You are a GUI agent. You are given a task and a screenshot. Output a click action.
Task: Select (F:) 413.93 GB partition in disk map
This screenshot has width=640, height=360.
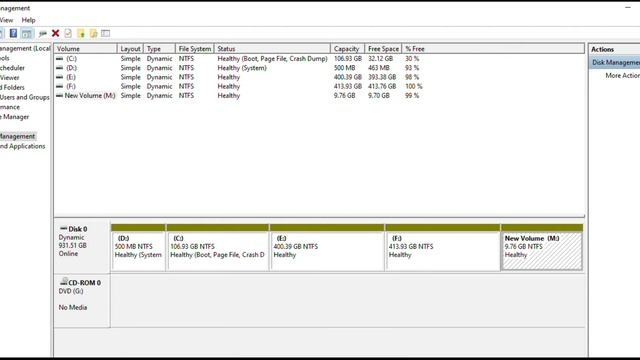coord(443,251)
